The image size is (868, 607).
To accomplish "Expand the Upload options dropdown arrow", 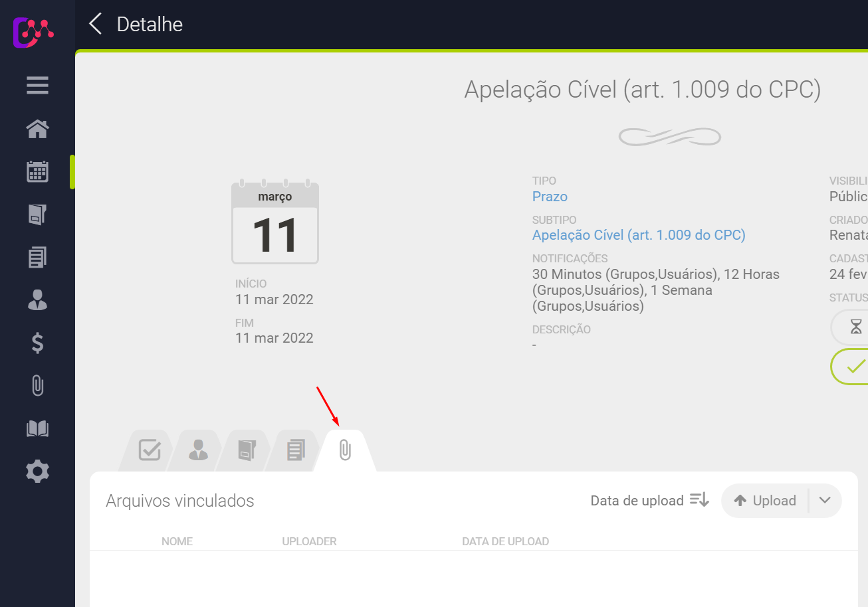I will coord(825,500).
